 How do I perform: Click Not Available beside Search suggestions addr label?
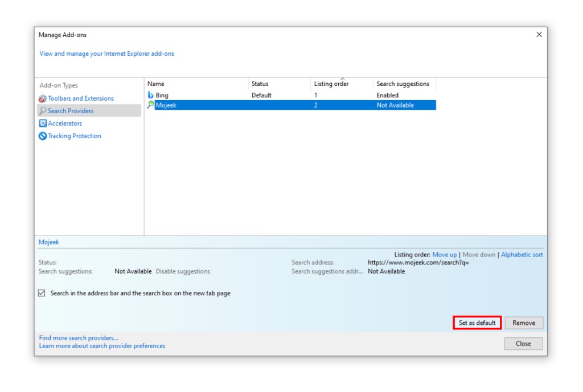387,271
